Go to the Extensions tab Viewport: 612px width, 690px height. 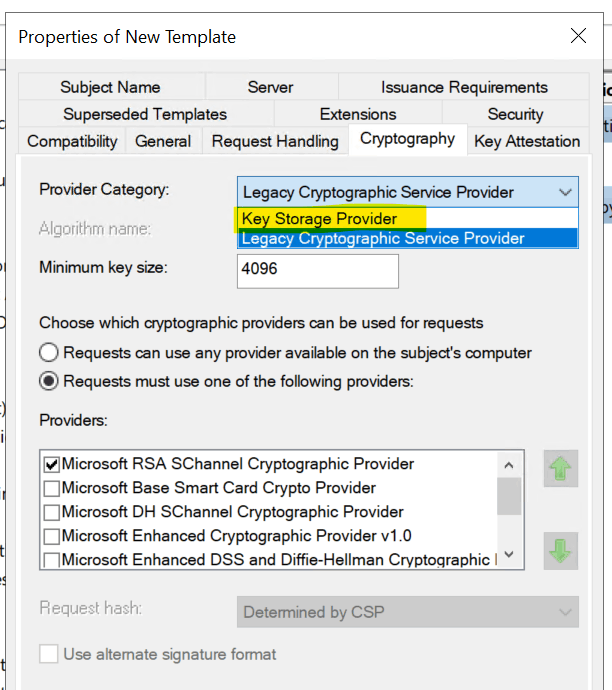point(358,114)
